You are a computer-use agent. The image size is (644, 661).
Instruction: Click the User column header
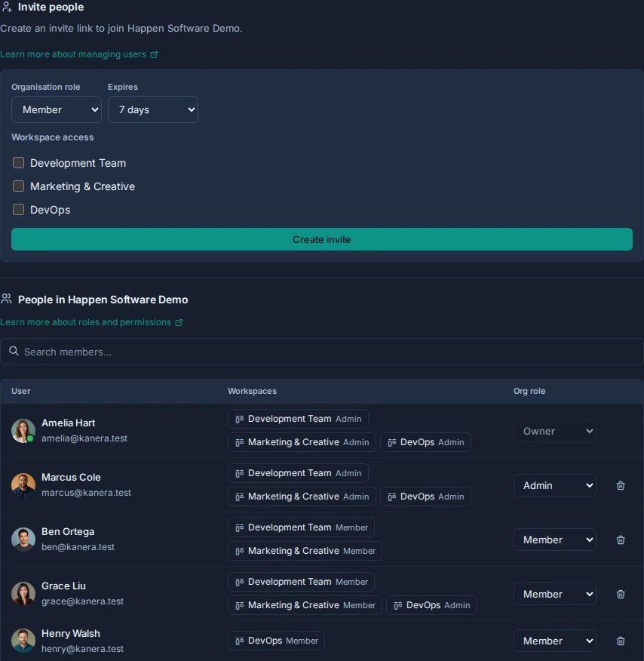(x=20, y=391)
